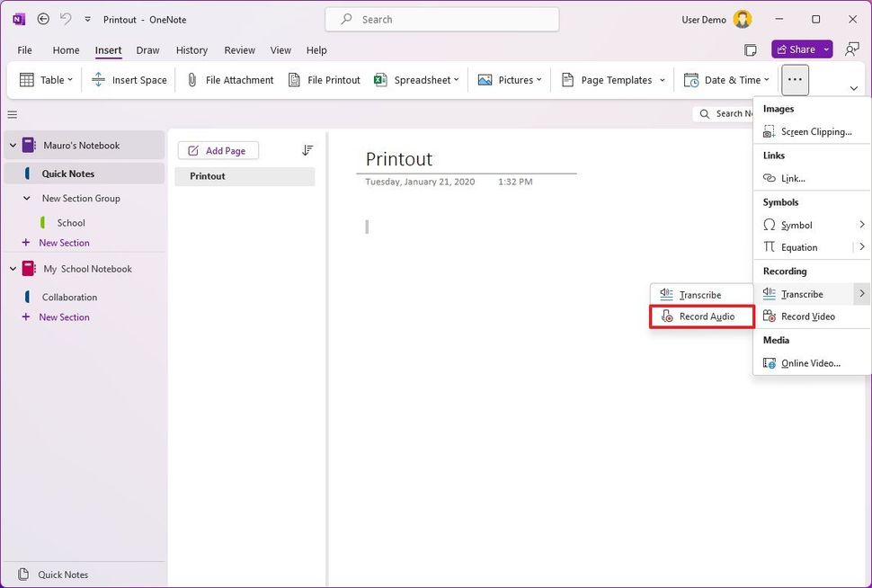Viewport: 872px width, 588px height.
Task: Click inside the Search box
Action: click(x=440, y=19)
